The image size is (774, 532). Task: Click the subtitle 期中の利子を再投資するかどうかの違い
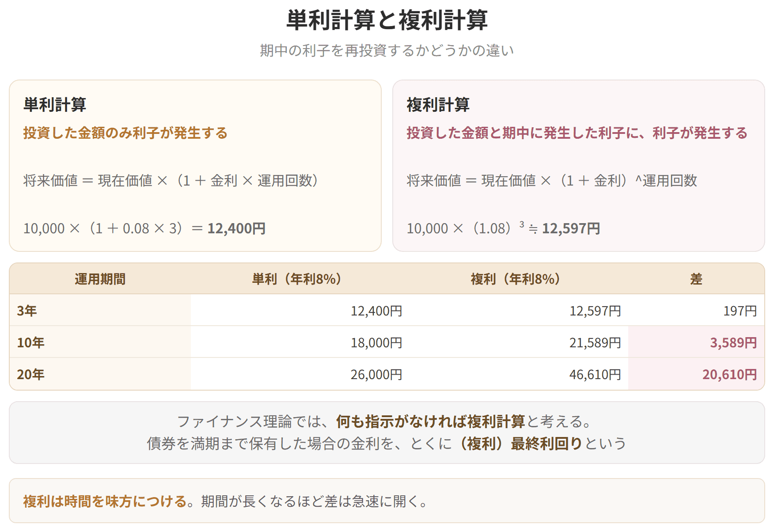387,51
